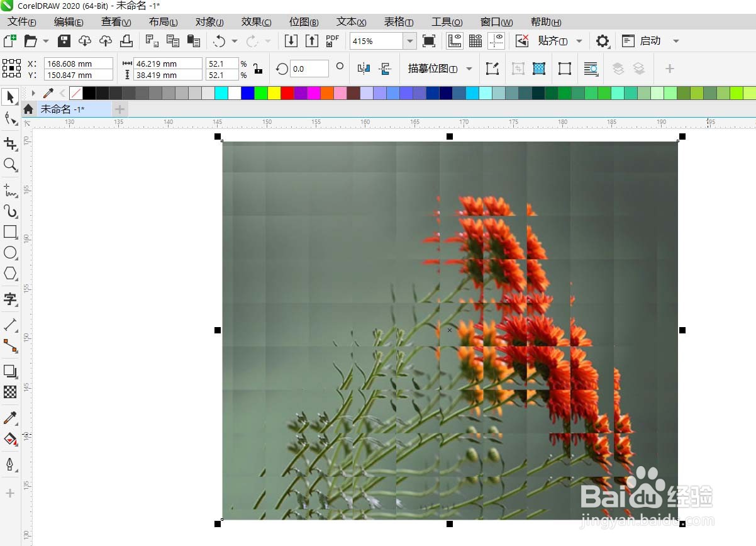Screen dimensions: 756x546
Task: Toggle full-screen preview
Action: coord(429,41)
